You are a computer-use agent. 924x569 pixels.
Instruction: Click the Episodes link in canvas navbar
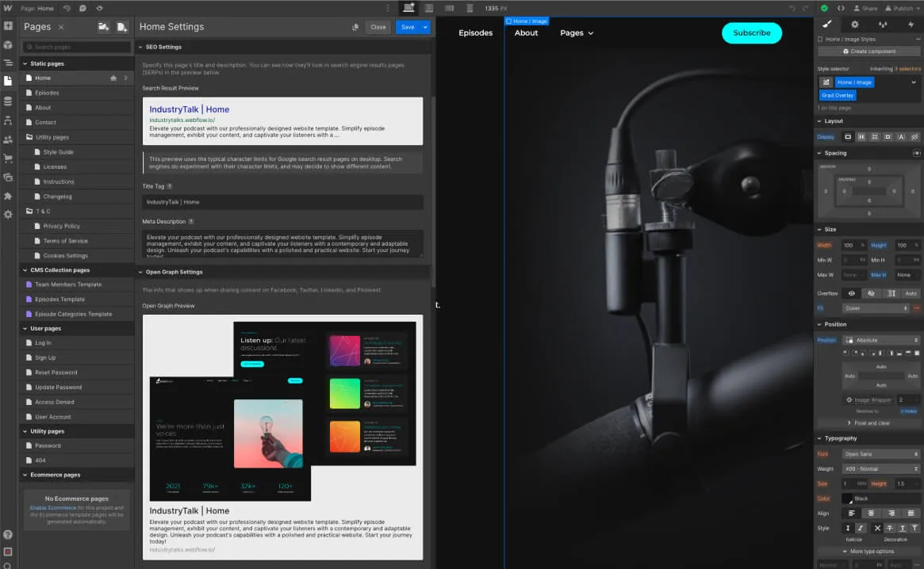click(x=475, y=33)
